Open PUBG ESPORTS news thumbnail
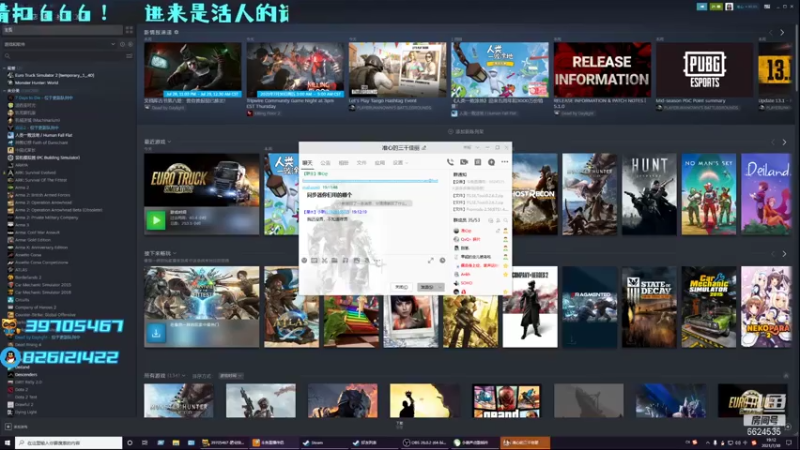Screen dimensions: 800x450 click(705, 70)
